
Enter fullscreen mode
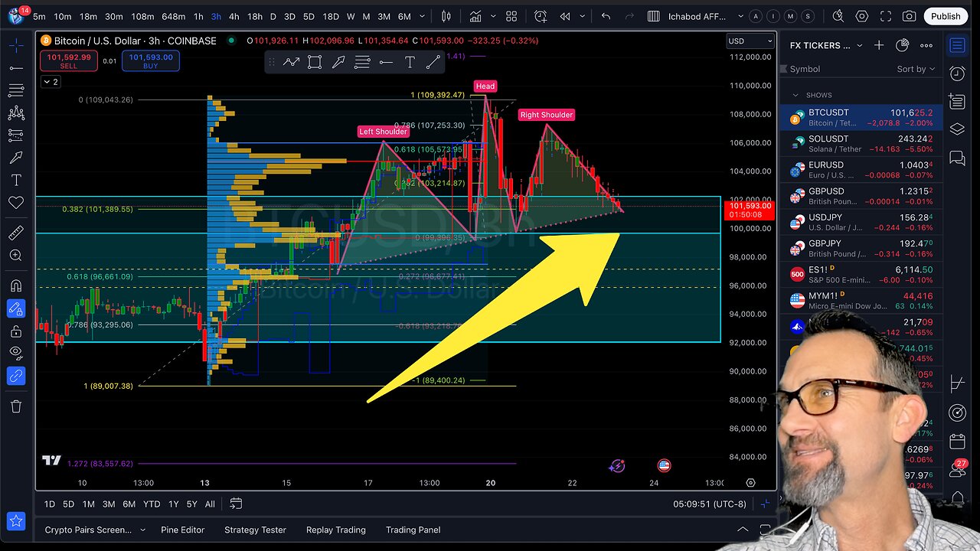pos(886,16)
